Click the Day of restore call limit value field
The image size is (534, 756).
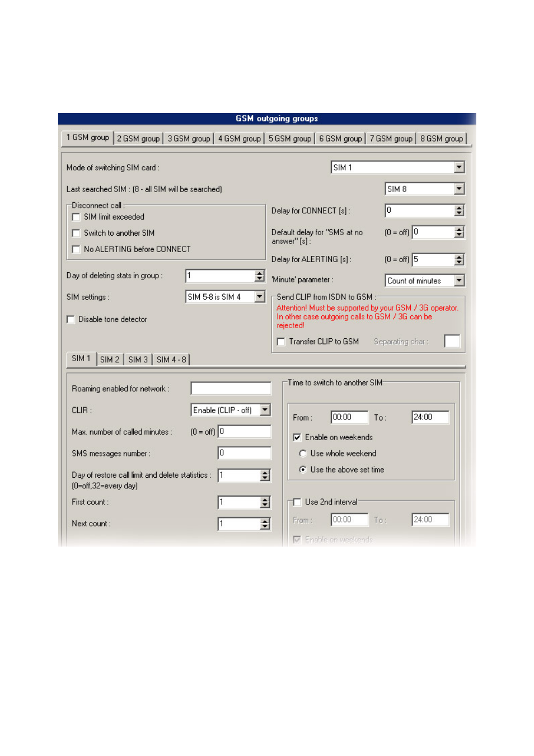[x=239, y=475]
